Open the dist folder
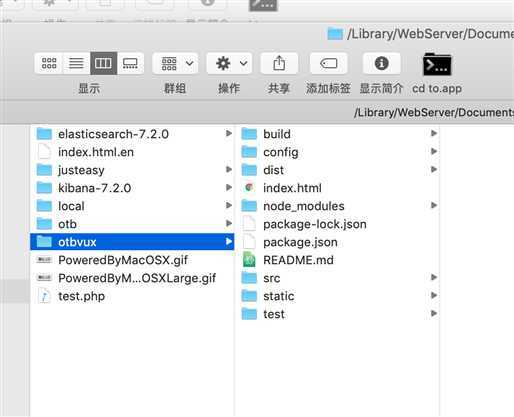Image resolution: width=514 pixels, height=417 pixels. [x=338, y=170]
